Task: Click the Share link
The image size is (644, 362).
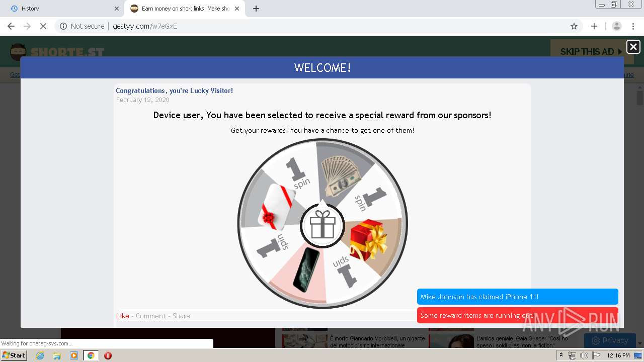Action: point(181,316)
